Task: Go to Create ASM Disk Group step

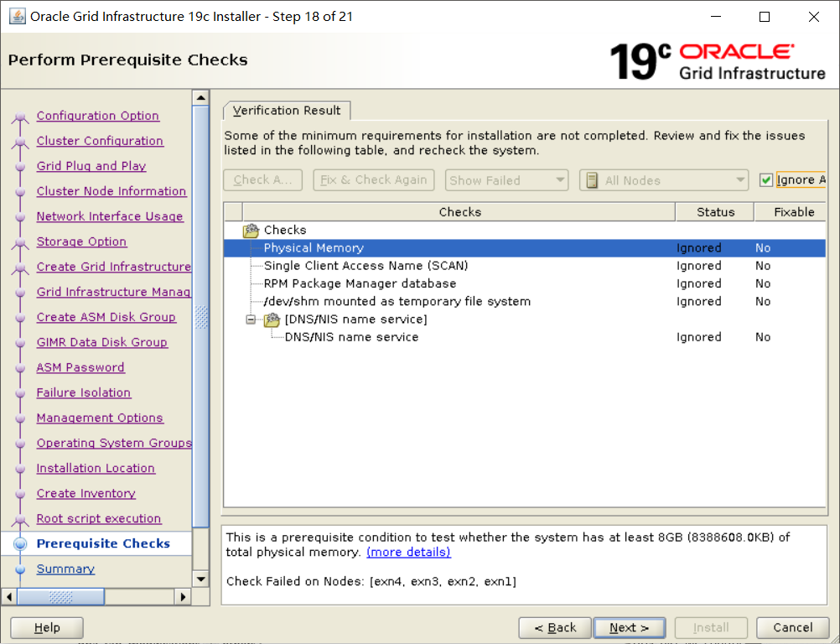Action: click(x=106, y=317)
